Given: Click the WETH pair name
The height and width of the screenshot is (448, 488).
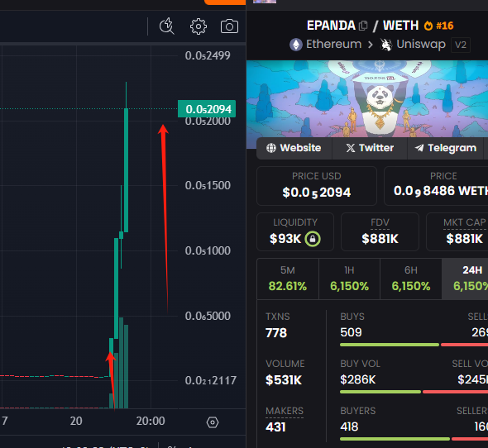Looking at the screenshot, I should pyautogui.click(x=401, y=26).
